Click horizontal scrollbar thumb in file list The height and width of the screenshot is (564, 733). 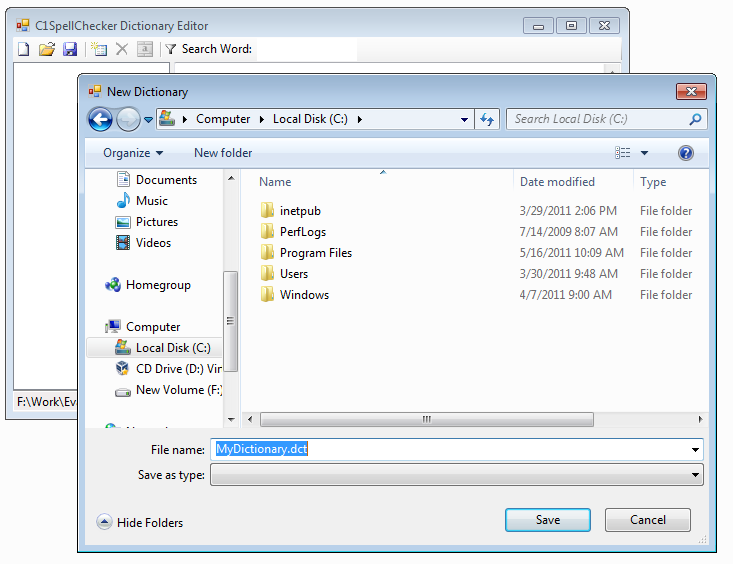point(426,419)
